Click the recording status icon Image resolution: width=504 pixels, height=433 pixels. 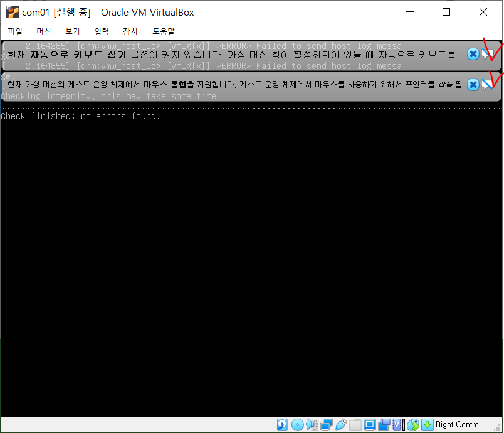(x=384, y=425)
